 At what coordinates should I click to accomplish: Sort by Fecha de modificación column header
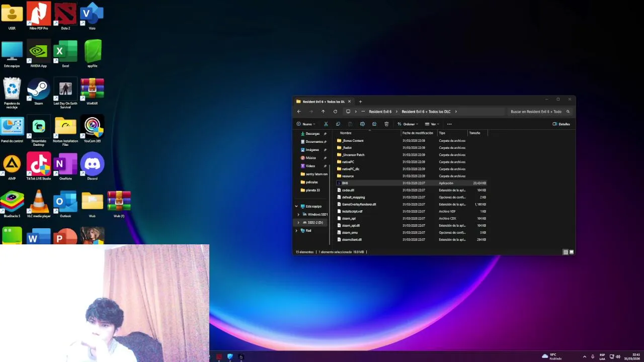(419, 133)
